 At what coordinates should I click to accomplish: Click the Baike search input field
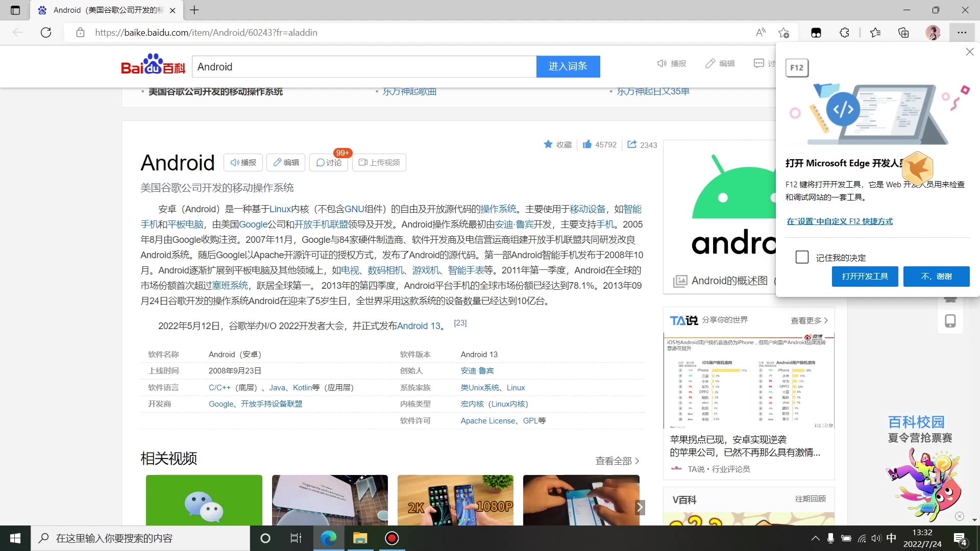(x=364, y=66)
